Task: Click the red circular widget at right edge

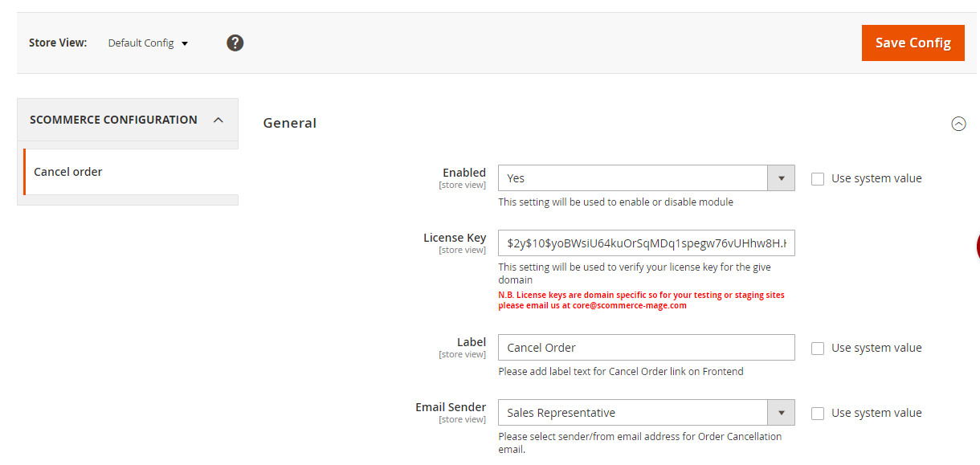Action: pyautogui.click(x=977, y=246)
